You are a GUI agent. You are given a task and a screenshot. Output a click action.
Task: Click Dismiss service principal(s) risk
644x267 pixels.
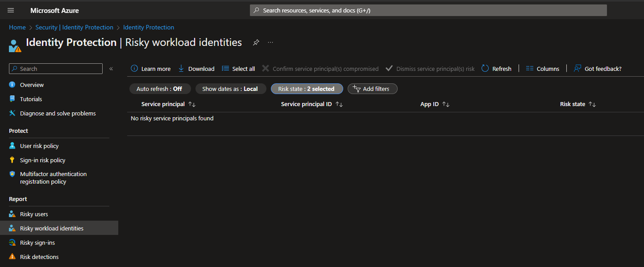(430, 69)
